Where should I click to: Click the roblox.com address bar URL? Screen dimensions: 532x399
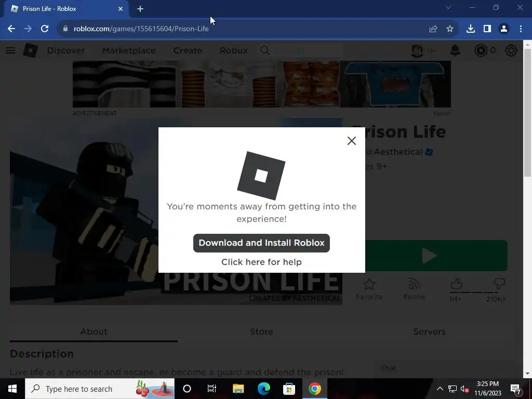[141, 29]
